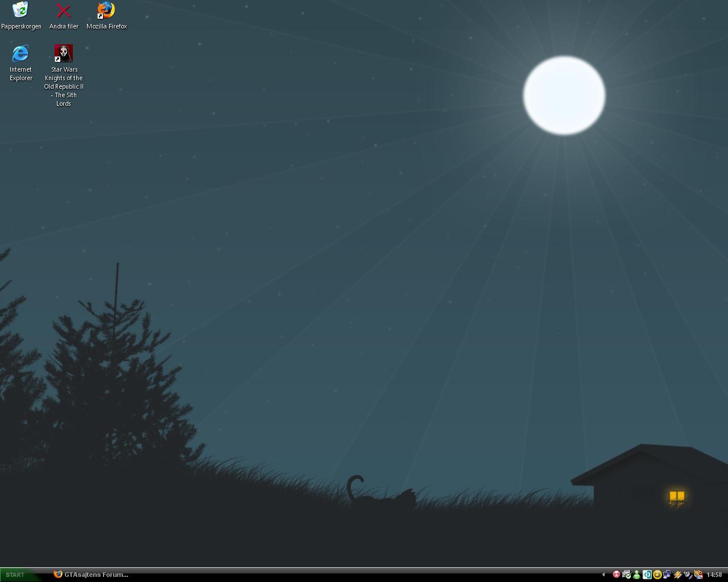Click the teal square tray icon
Image resolution: width=728 pixels, height=582 pixels.
click(x=647, y=575)
